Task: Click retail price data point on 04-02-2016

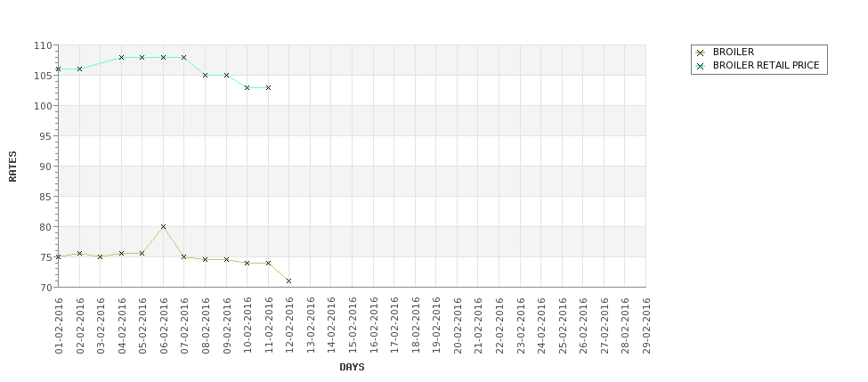Action: [121, 57]
